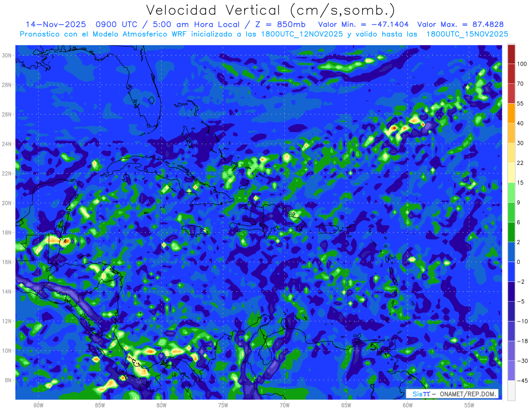Pick the swatch between 55 and 70
The image size is (532, 411).
click(511, 94)
